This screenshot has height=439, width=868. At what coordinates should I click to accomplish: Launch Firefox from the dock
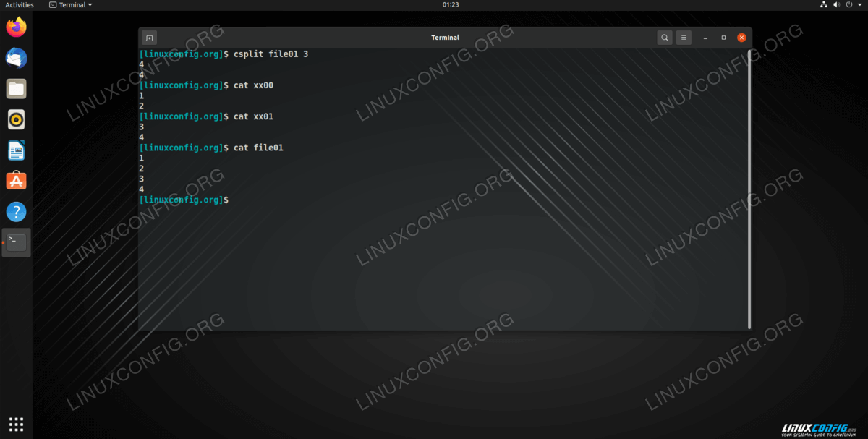16,27
